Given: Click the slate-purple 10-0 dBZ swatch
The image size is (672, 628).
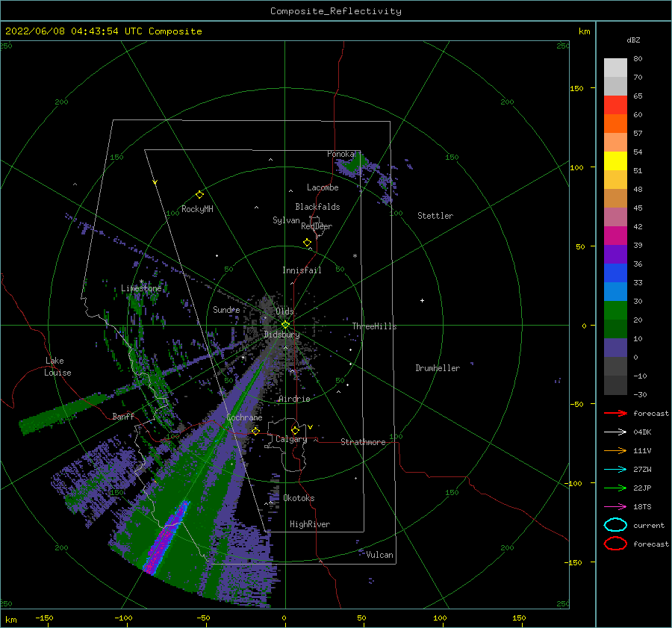Looking at the screenshot, I should [x=615, y=348].
